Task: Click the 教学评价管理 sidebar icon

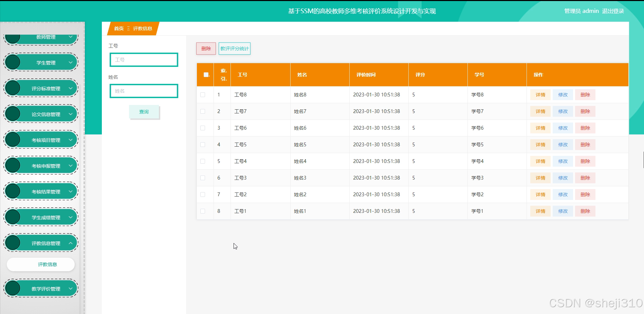Action: pyautogui.click(x=13, y=288)
